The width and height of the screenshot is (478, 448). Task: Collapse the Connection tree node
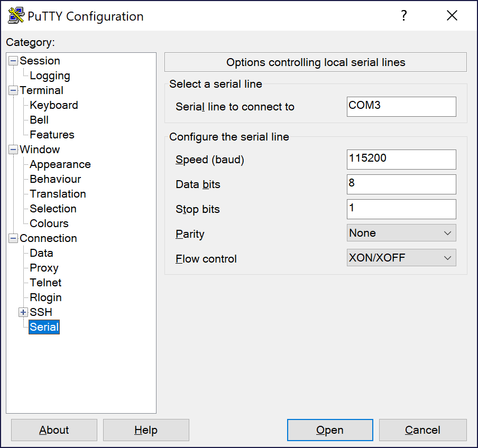point(13,238)
